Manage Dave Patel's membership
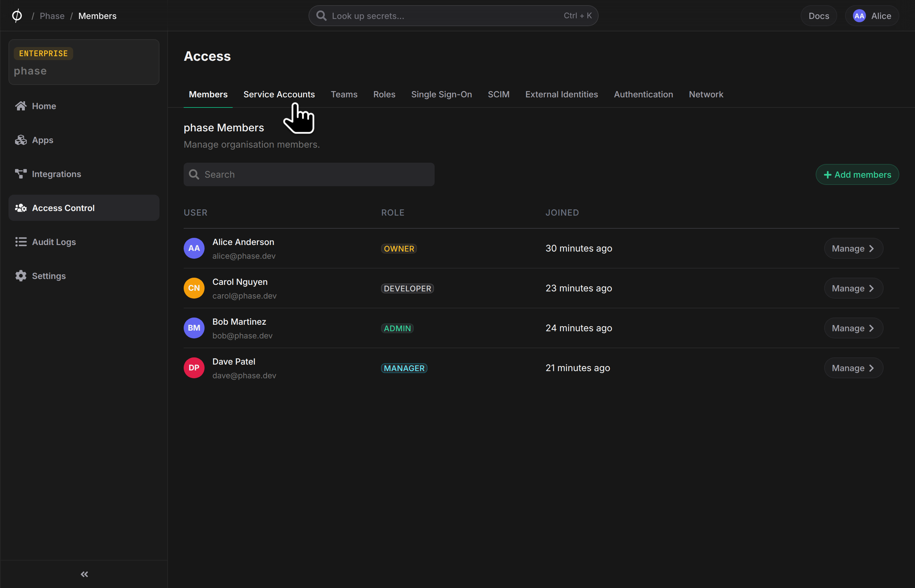This screenshot has height=588, width=915. coord(854,368)
